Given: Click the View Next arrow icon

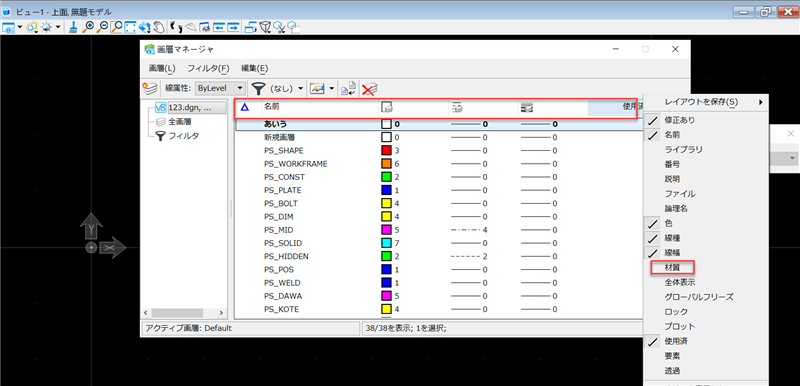Looking at the screenshot, I should 233,27.
